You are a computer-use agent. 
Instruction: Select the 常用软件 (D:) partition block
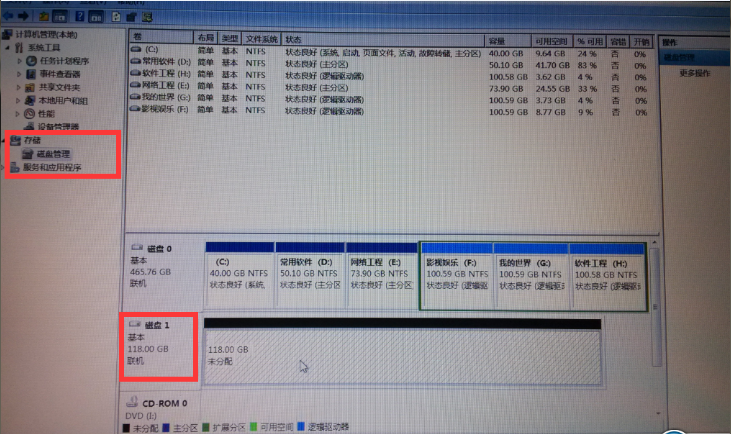click(x=310, y=275)
